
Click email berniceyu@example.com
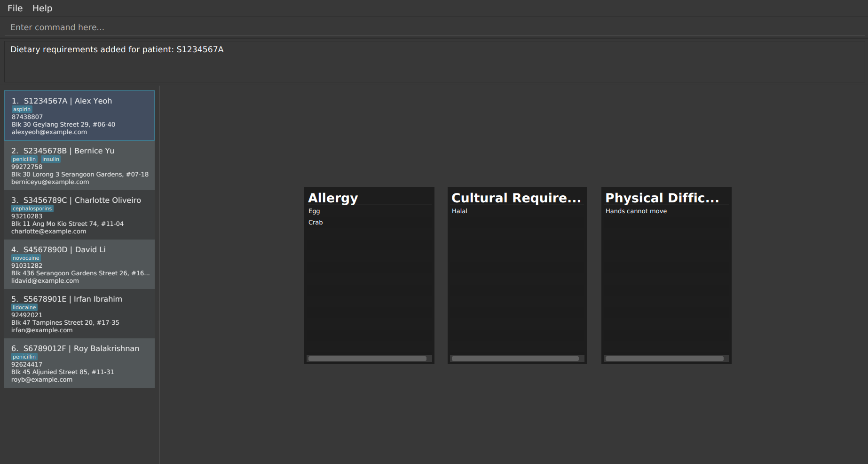50,182
